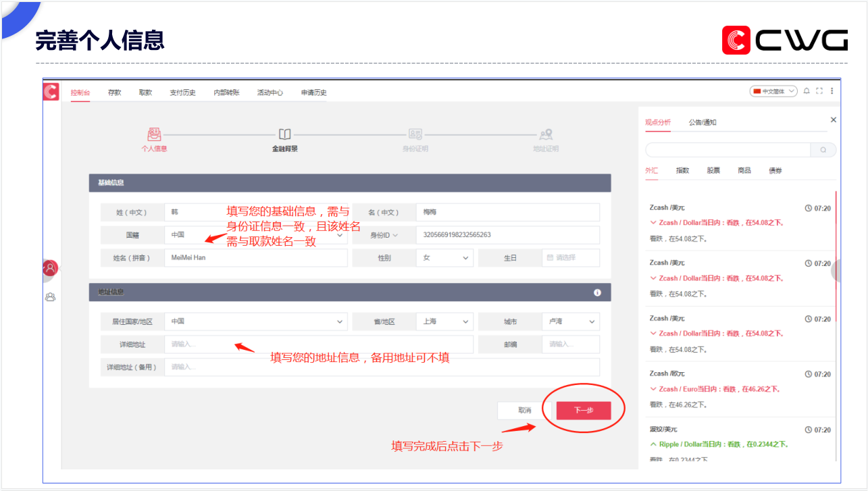Screen dimensions: 868x491
Task: Click the 下一步 button
Action: [x=584, y=410]
